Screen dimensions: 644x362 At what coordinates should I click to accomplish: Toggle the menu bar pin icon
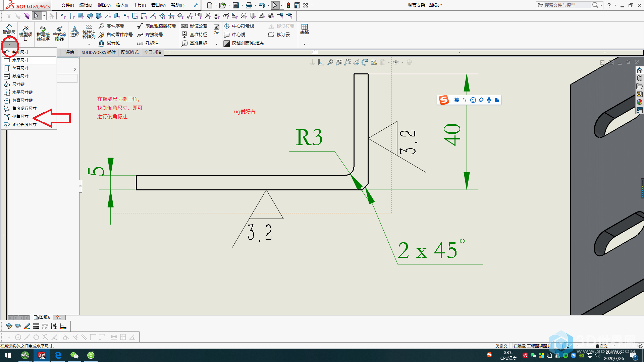tap(195, 5)
